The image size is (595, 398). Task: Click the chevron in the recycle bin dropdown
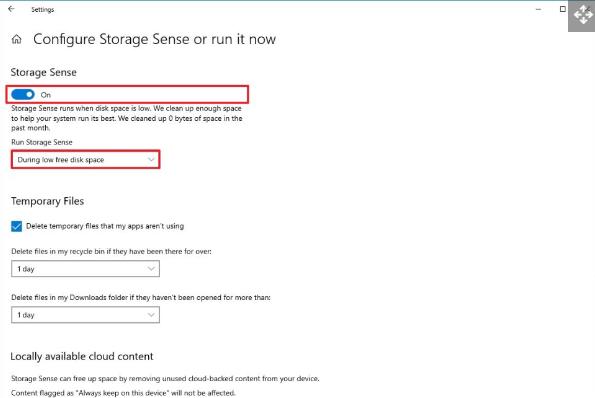pyautogui.click(x=151, y=269)
